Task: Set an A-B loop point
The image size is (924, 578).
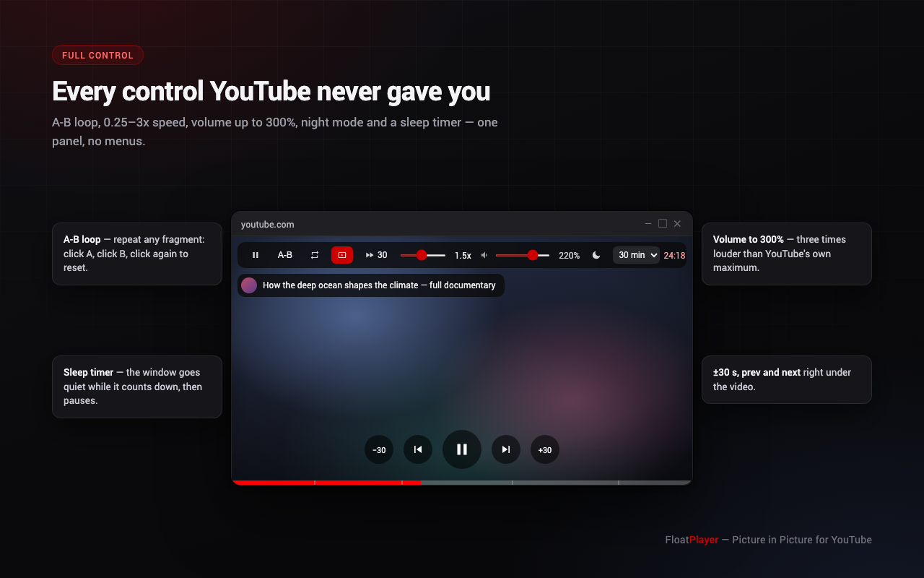Action: [285, 255]
